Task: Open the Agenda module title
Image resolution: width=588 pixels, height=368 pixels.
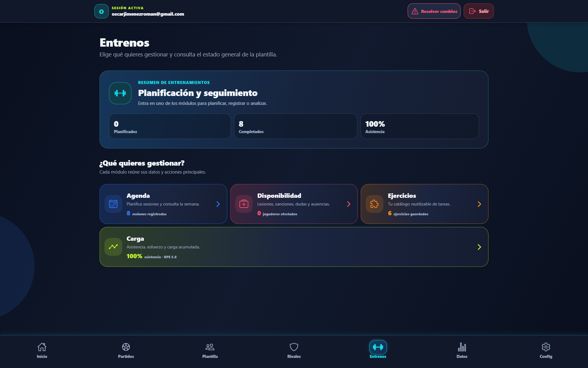Action: pyautogui.click(x=138, y=196)
